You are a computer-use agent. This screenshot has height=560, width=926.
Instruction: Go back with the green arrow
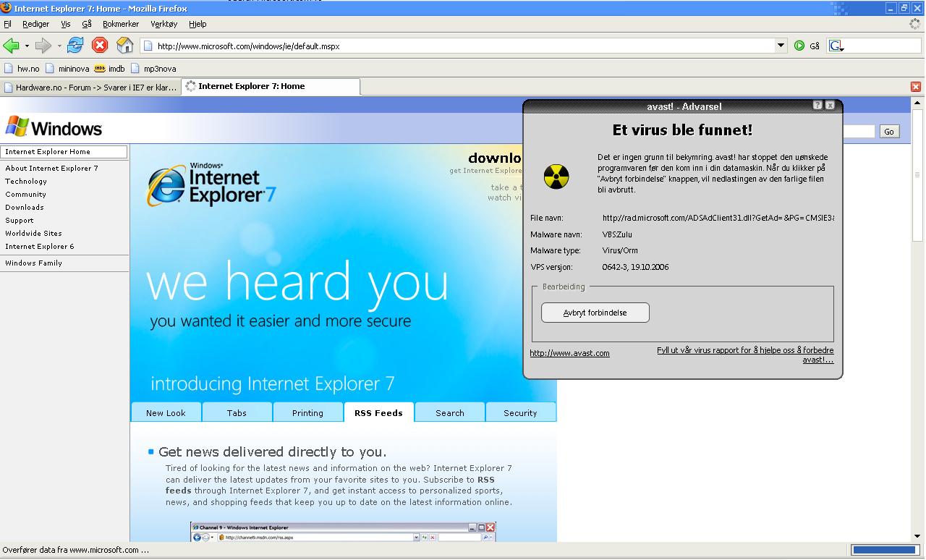point(11,46)
